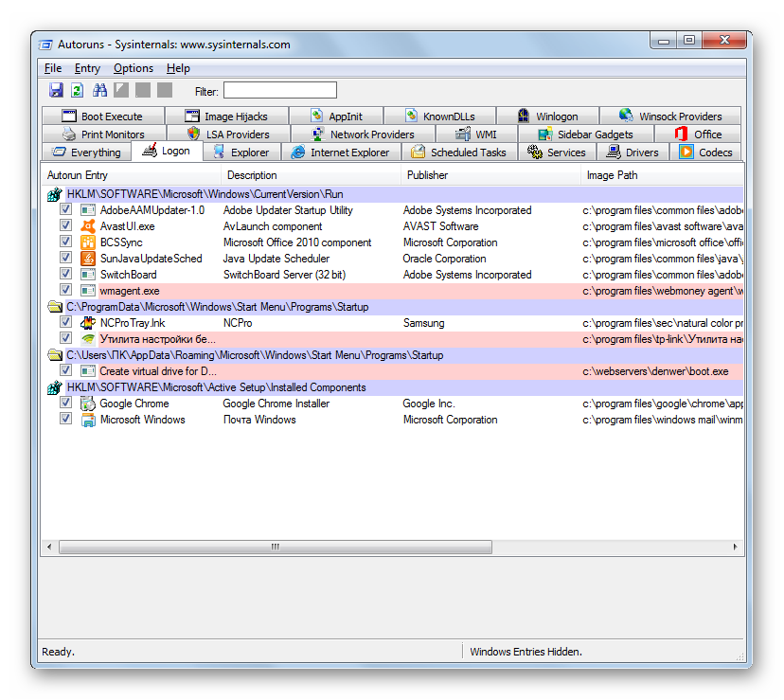Click the NCProTray.lnk entry icon
Screen dimensions: 784x700
pos(87,323)
